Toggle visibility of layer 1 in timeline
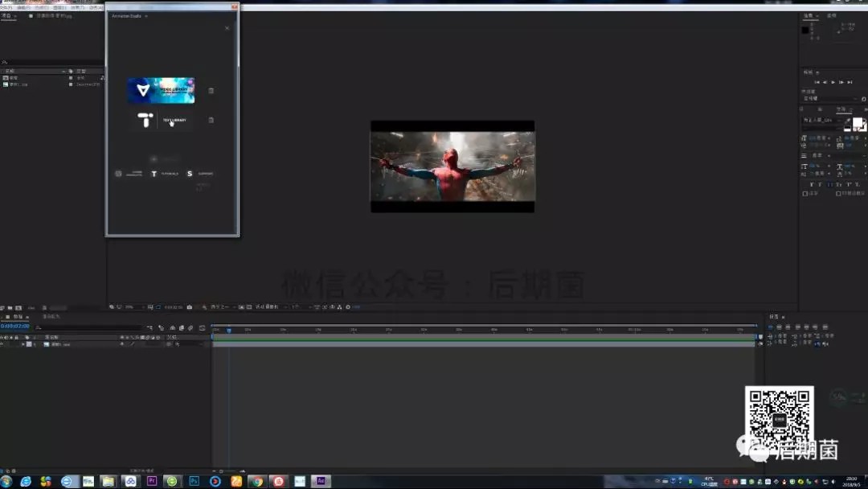This screenshot has height=489, width=868. pyautogui.click(x=2, y=344)
